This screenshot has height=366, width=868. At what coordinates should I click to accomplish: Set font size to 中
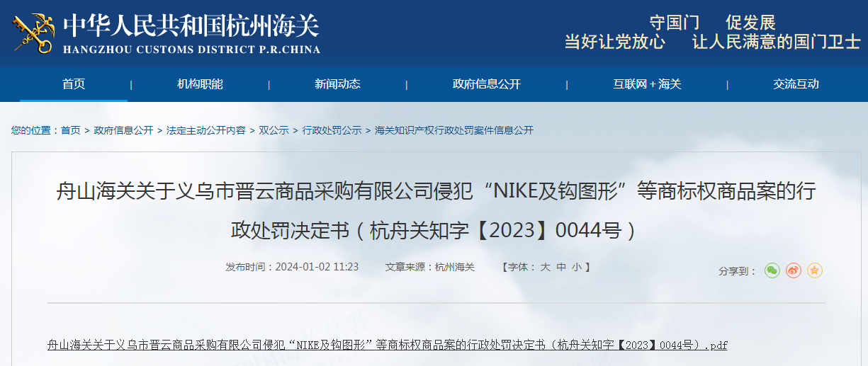pos(561,267)
